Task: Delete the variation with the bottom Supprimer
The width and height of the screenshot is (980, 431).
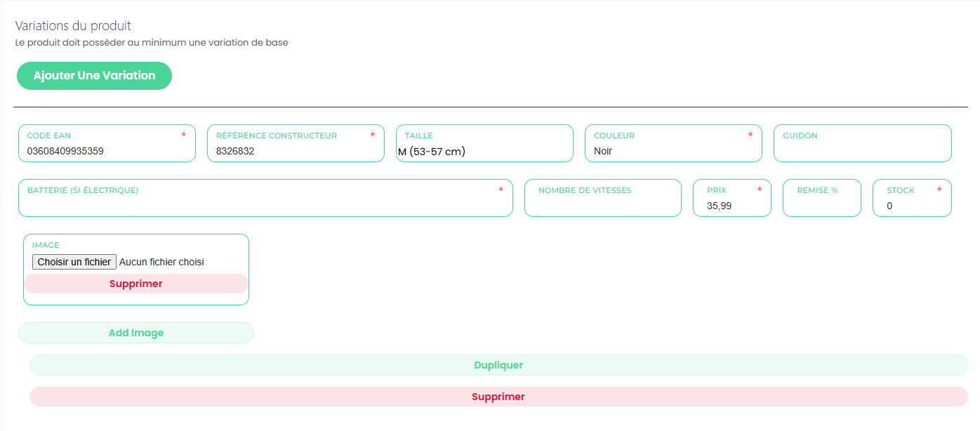Action: 498,397
